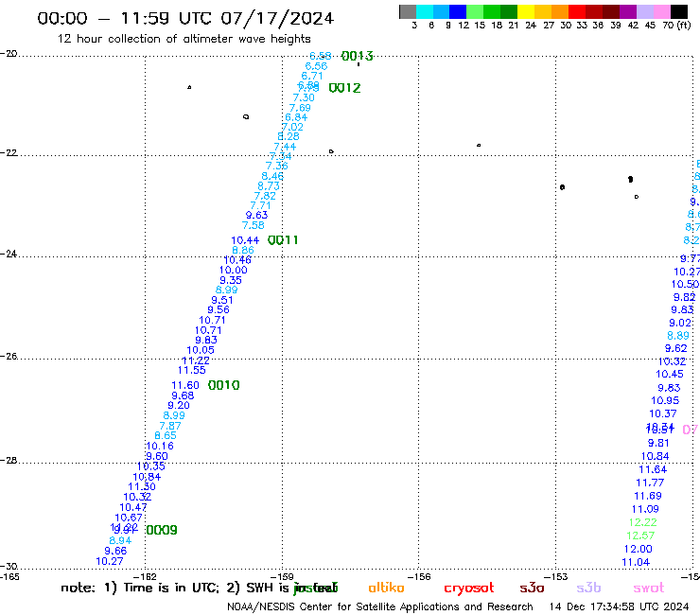Click the red 33 ft legend swatch
This screenshot has height=615, width=700.
point(577,11)
